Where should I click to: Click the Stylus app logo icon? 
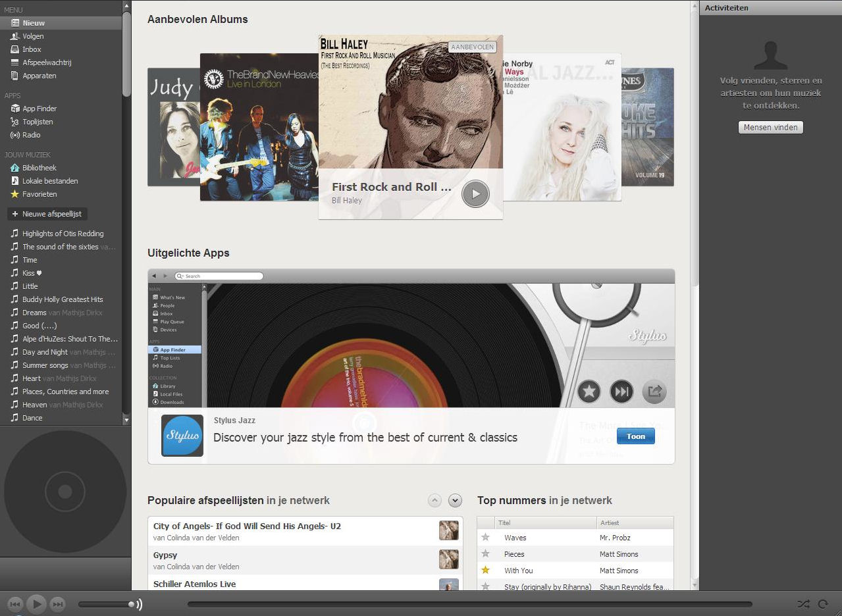click(x=182, y=436)
